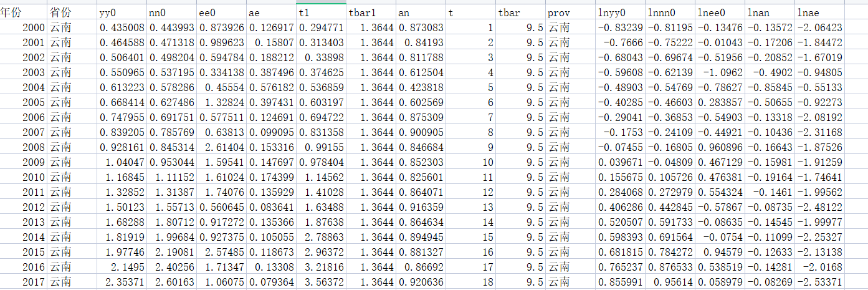Click lnan value -0.85845
Screen dimensions: 868x290
pyautogui.click(x=770, y=87)
